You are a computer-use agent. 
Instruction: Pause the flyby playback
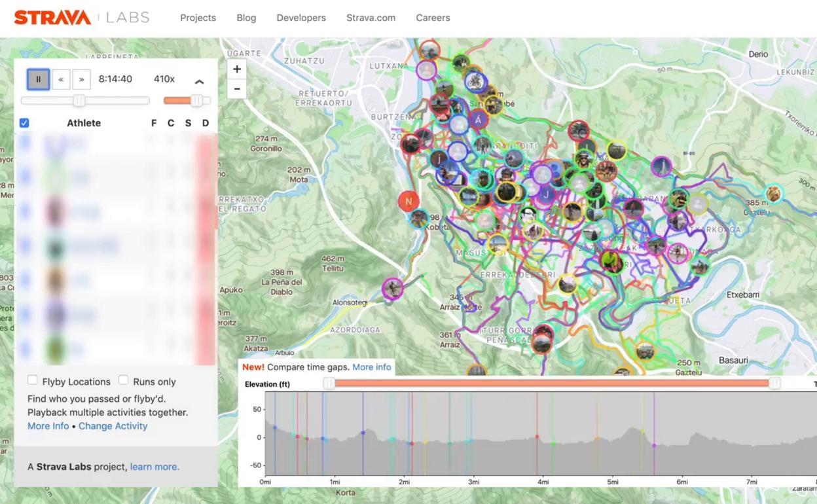click(38, 79)
